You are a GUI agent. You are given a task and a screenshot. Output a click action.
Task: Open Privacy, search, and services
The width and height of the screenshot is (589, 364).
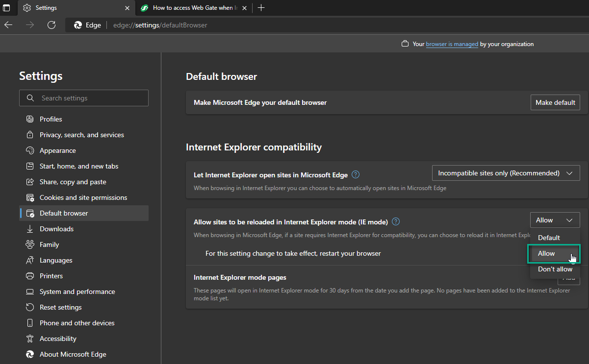pos(84,135)
